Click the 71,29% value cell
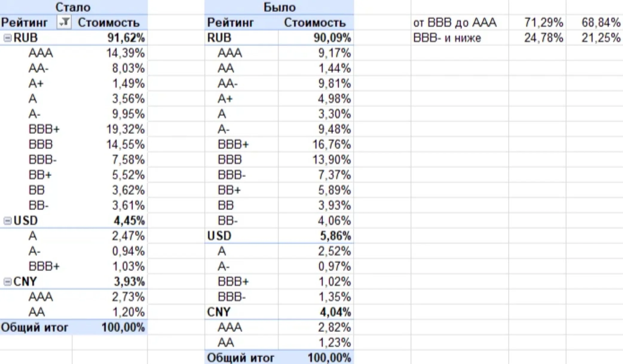This screenshot has height=364, width=623. tap(537, 22)
